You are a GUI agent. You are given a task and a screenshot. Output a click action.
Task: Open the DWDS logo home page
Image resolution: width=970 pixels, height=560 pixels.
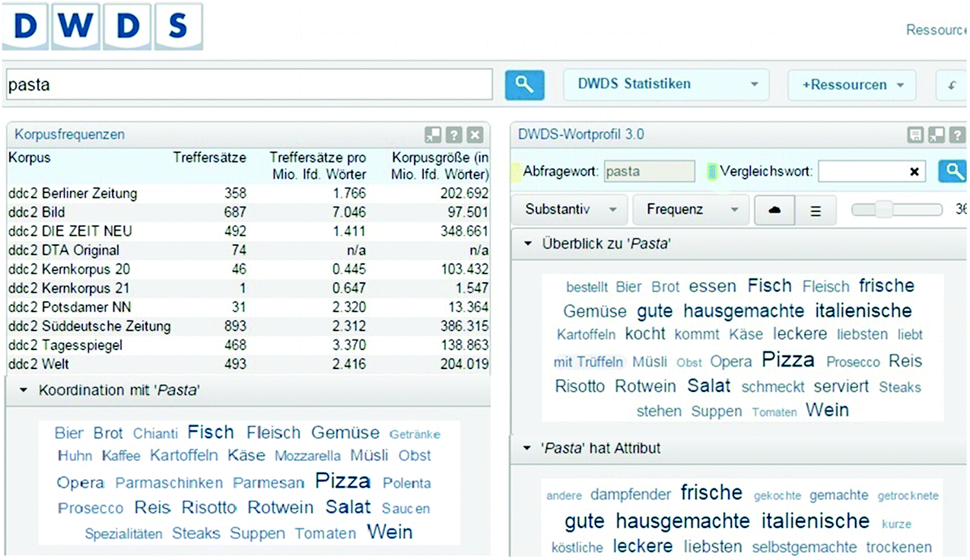click(103, 27)
